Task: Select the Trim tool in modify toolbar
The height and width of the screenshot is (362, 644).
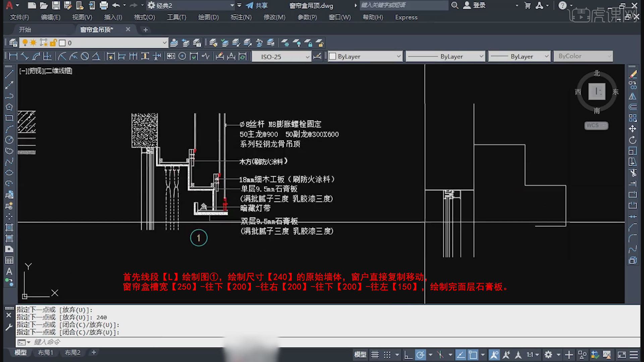Action: pos(633,173)
